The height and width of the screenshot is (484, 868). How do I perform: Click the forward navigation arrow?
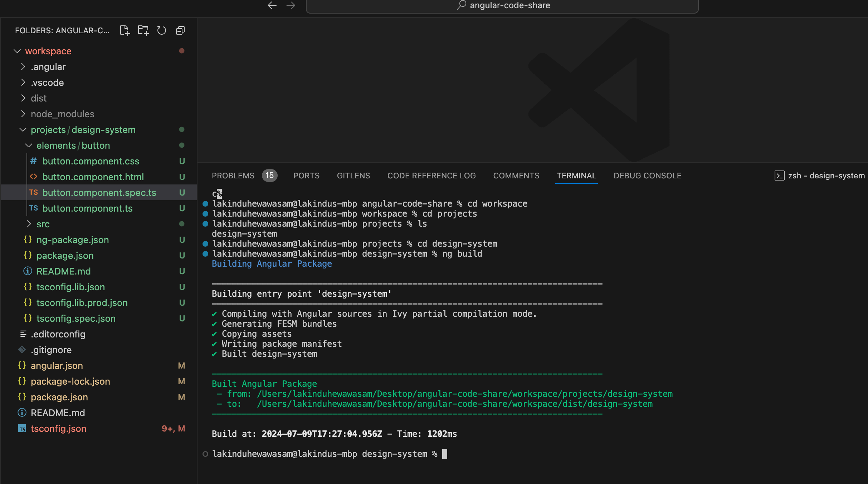291,5
